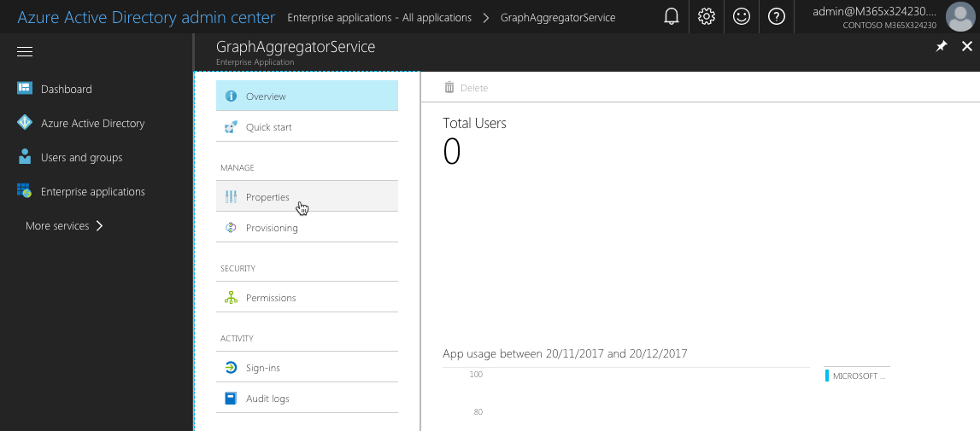This screenshot has width=980, height=431.
Task: Click GraphAggregatorService breadcrumb
Action: (558, 17)
